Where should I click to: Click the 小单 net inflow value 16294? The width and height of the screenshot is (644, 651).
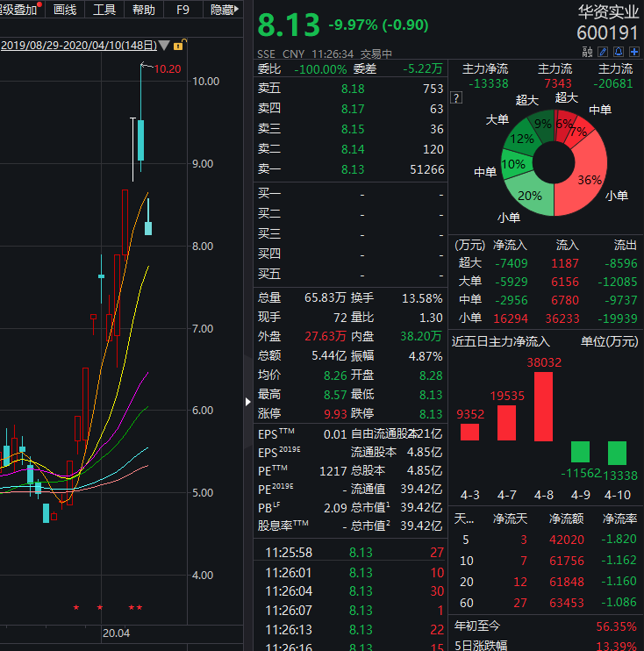tap(511, 318)
